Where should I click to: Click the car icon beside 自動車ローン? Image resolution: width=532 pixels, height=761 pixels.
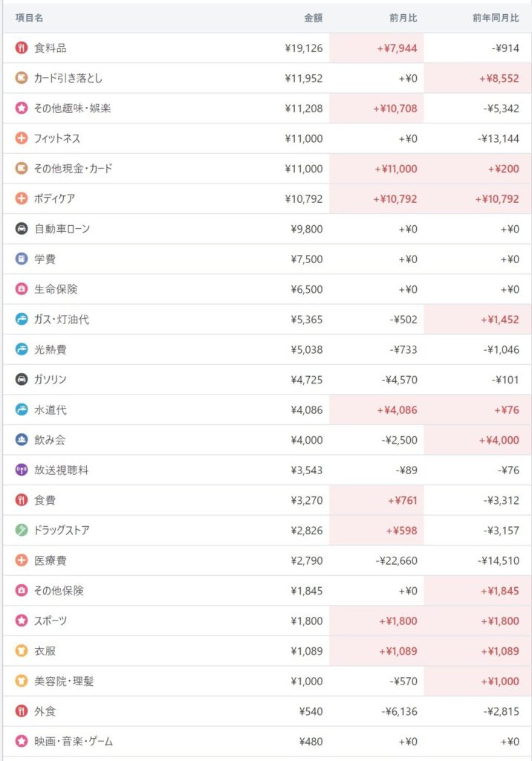[22, 229]
